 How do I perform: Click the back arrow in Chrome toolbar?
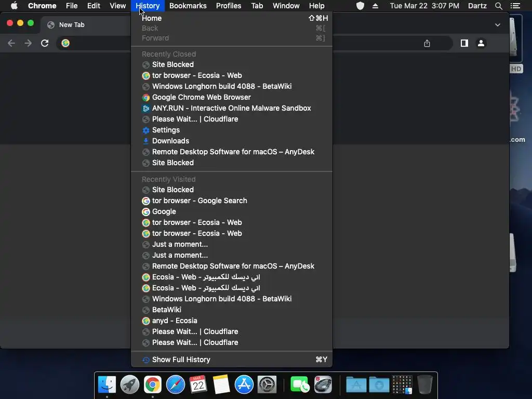(11, 43)
